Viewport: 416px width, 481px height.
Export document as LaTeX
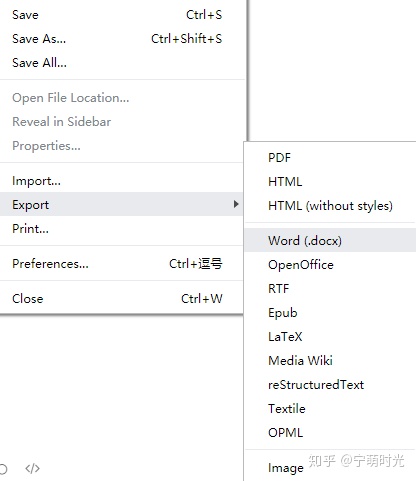coord(330,337)
